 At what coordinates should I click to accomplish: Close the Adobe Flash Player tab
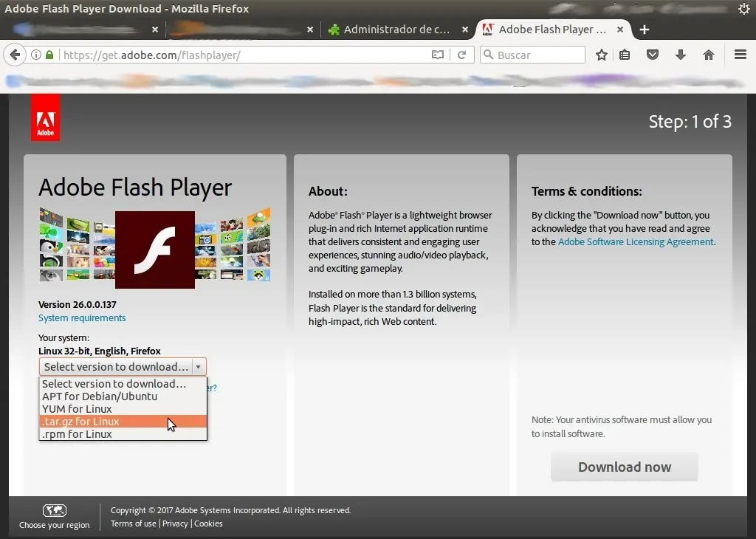click(x=620, y=30)
